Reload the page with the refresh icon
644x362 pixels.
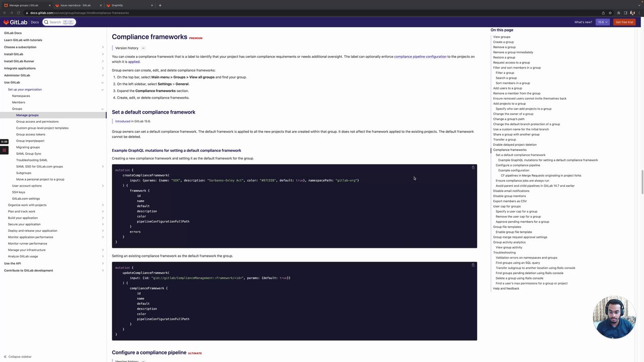coord(19,13)
